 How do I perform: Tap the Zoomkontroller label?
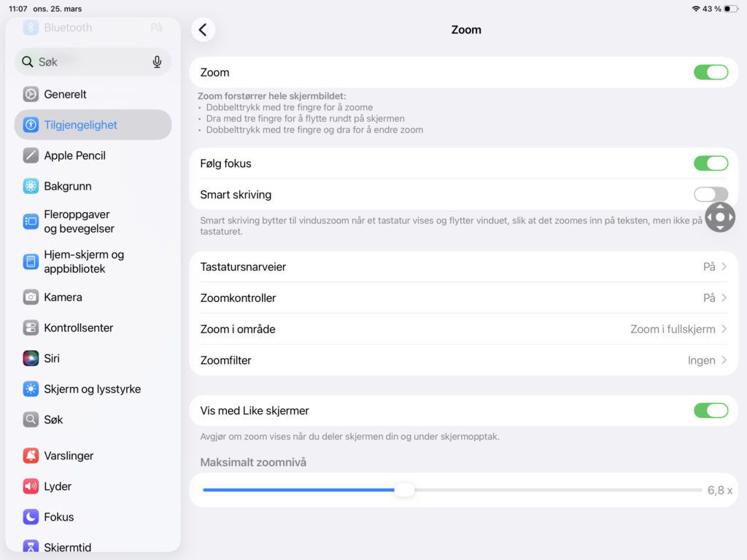(238, 298)
